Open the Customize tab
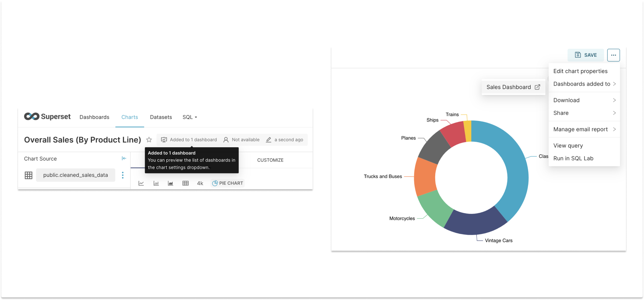 coord(270,160)
